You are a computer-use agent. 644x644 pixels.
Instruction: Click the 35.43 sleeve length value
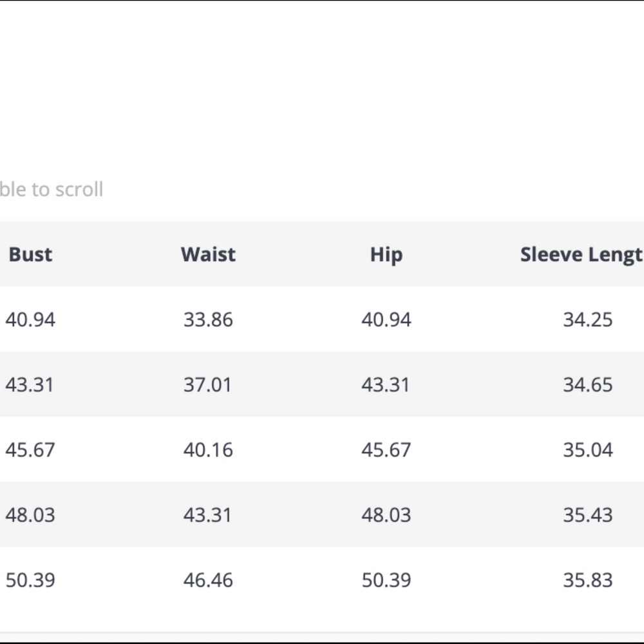pos(588,515)
